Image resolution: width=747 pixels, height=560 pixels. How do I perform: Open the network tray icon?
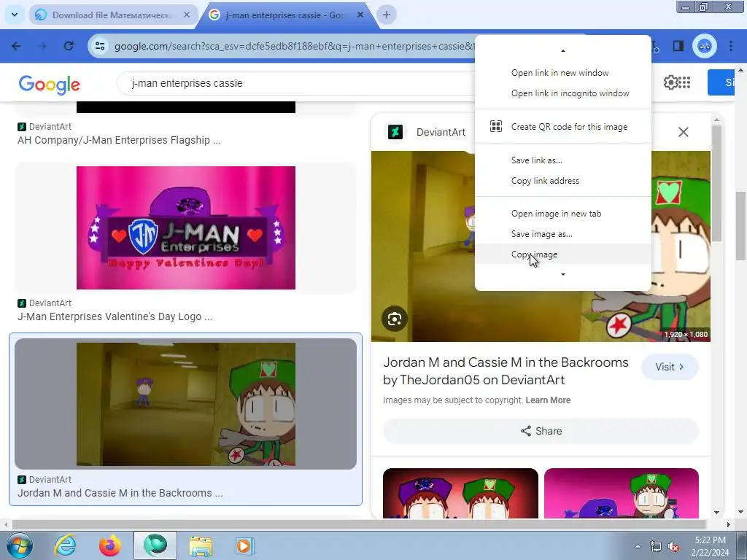point(656,546)
